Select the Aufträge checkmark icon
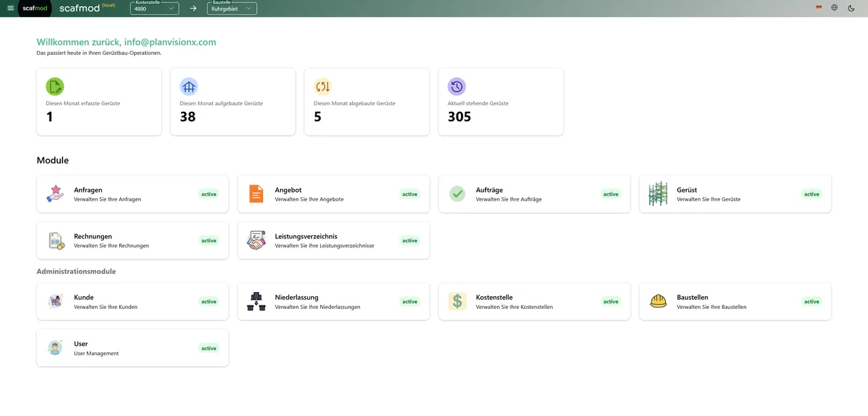The width and height of the screenshot is (868, 416). (456, 194)
